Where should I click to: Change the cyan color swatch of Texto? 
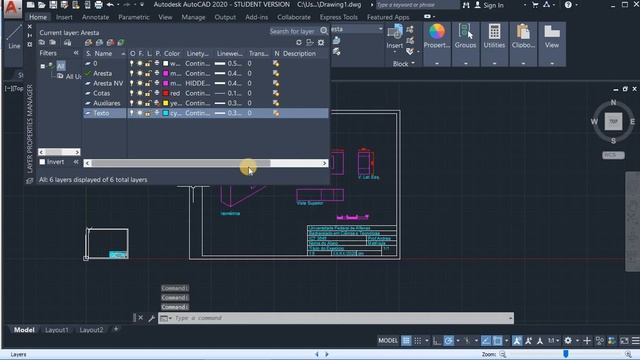click(x=166, y=113)
